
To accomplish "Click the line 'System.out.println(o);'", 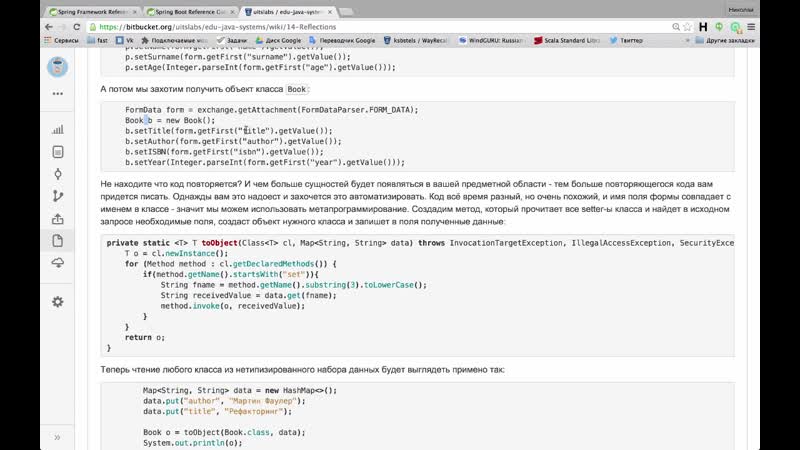I will 192,443.
